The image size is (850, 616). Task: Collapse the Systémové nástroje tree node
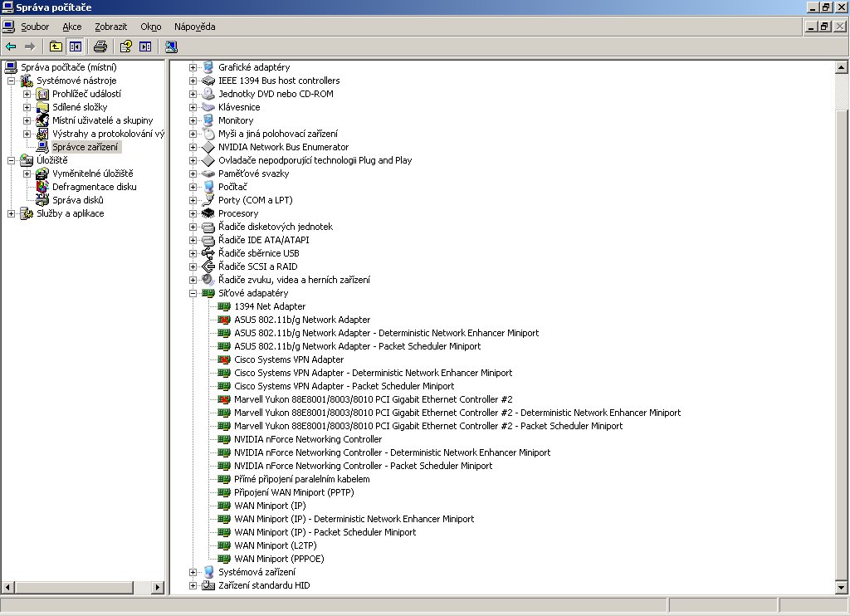pos(11,81)
